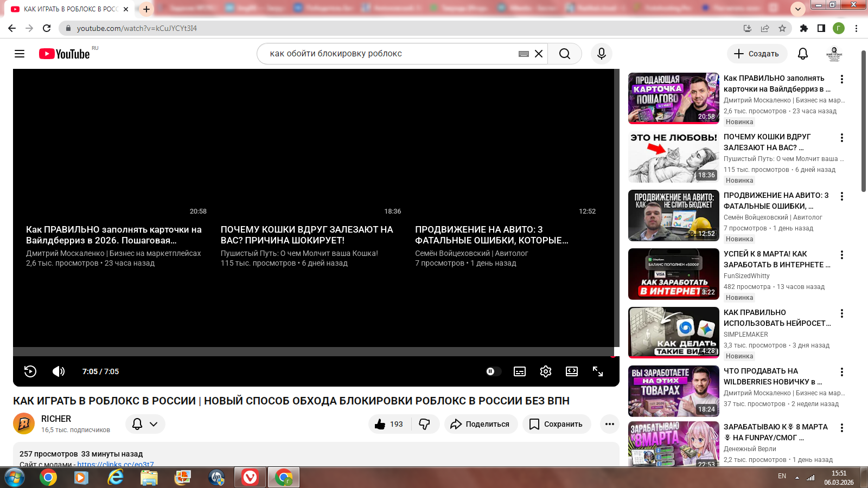
Task: Open menu for the neural network video
Action: pos(842,313)
